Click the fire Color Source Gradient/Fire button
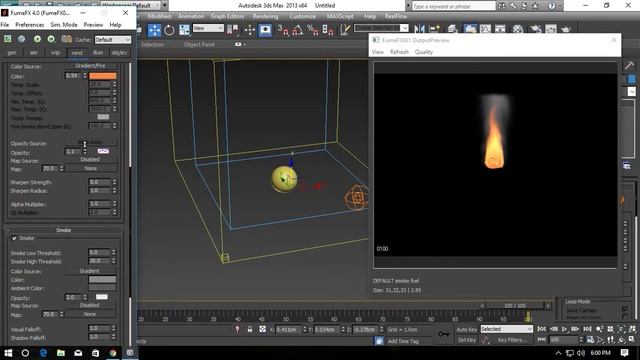The height and width of the screenshot is (360, 640). tap(91, 66)
